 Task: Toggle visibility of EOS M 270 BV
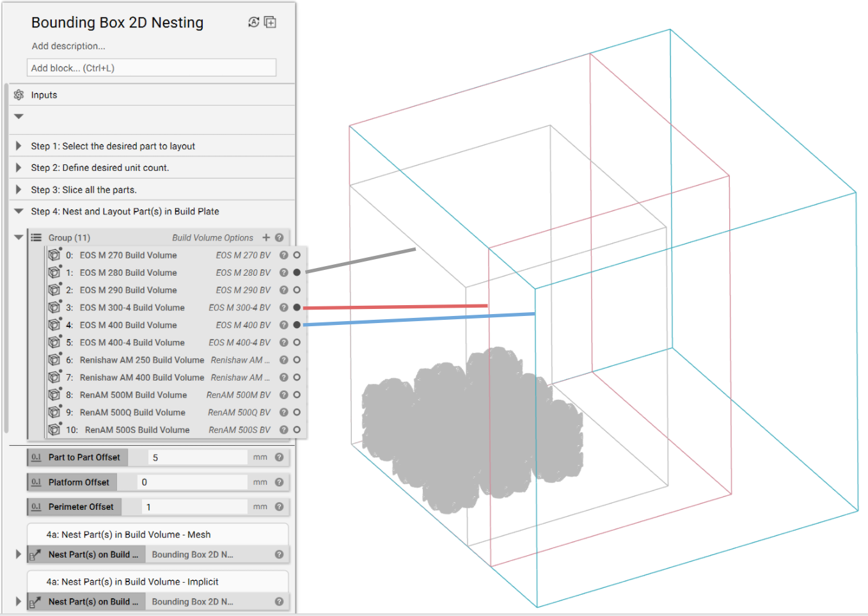pos(297,255)
